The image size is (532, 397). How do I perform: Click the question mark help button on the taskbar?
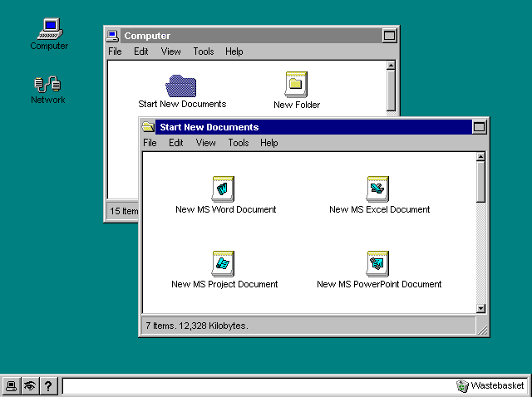(x=48, y=386)
